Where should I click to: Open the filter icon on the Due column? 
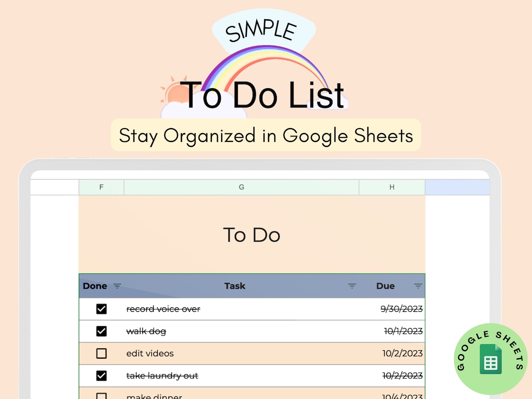417,286
